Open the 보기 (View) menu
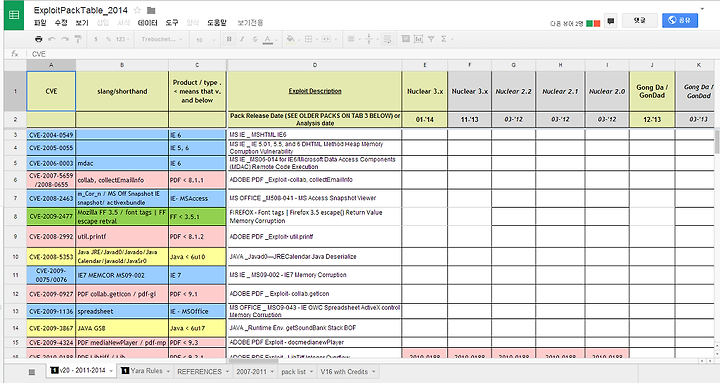This screenshot has height=383, width=720. [x=81, y=23]
